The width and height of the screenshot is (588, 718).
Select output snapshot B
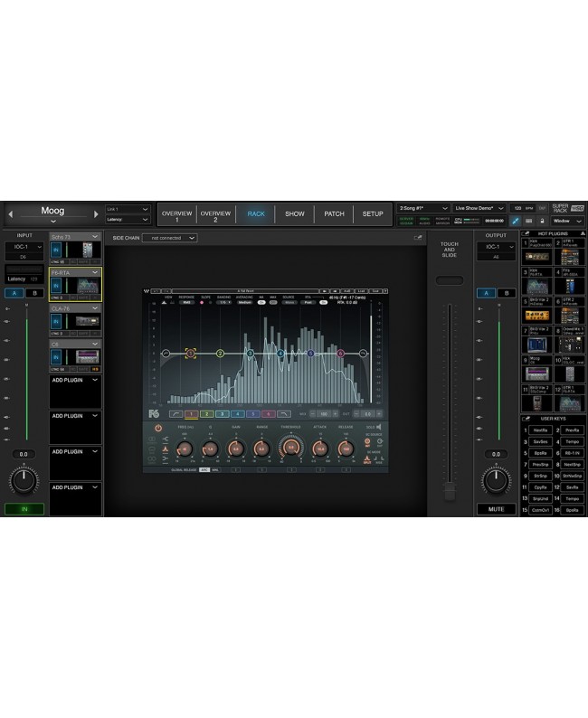click(507, 293)
